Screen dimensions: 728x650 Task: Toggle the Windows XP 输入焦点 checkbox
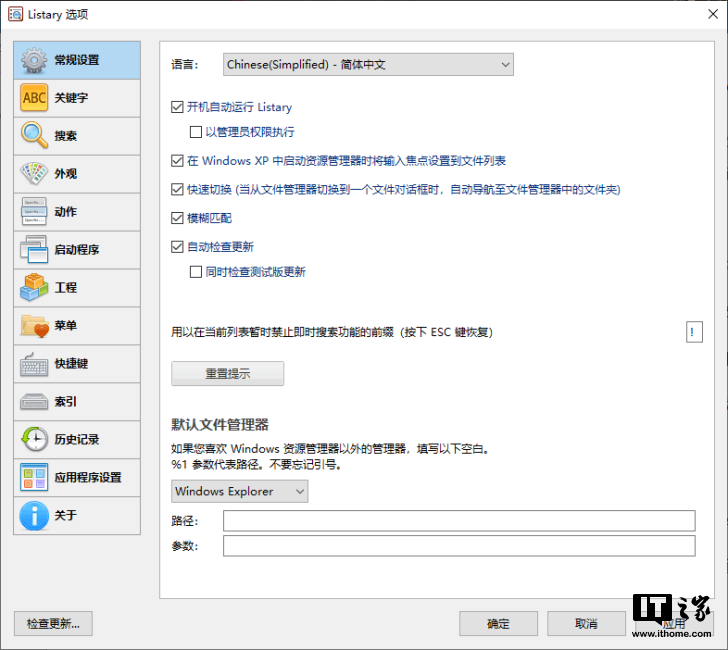pos(177,161)
